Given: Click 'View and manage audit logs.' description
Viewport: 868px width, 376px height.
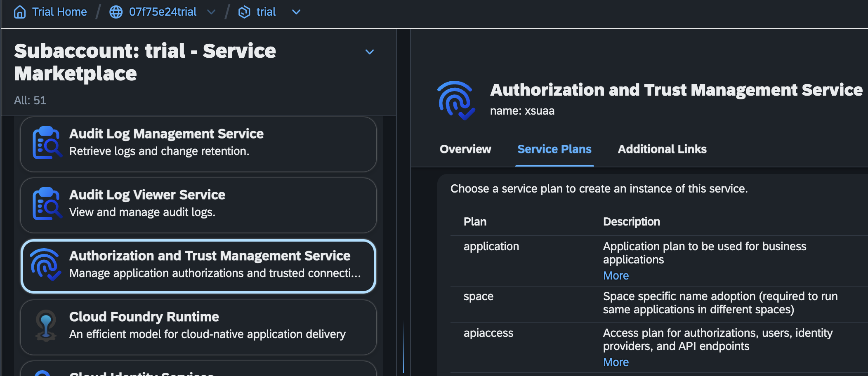Looking at the screenshot, I should 142,212.
